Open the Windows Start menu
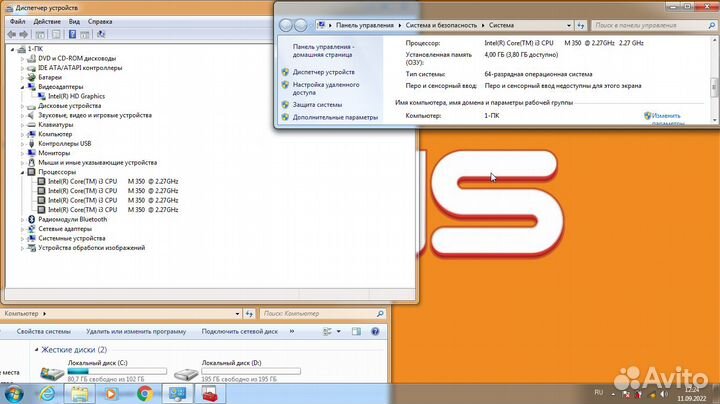 [13, 394]
